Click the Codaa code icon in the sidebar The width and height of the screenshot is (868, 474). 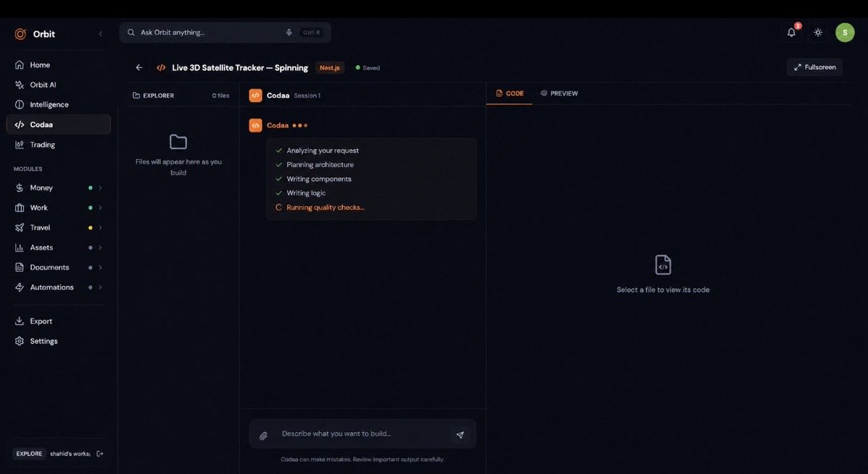coord(20,124)
